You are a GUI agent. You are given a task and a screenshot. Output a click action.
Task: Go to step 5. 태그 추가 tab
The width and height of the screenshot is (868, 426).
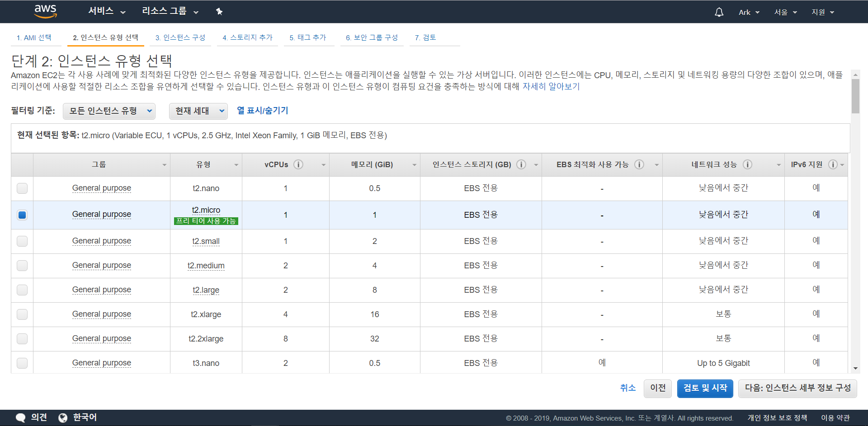(308, 37)
